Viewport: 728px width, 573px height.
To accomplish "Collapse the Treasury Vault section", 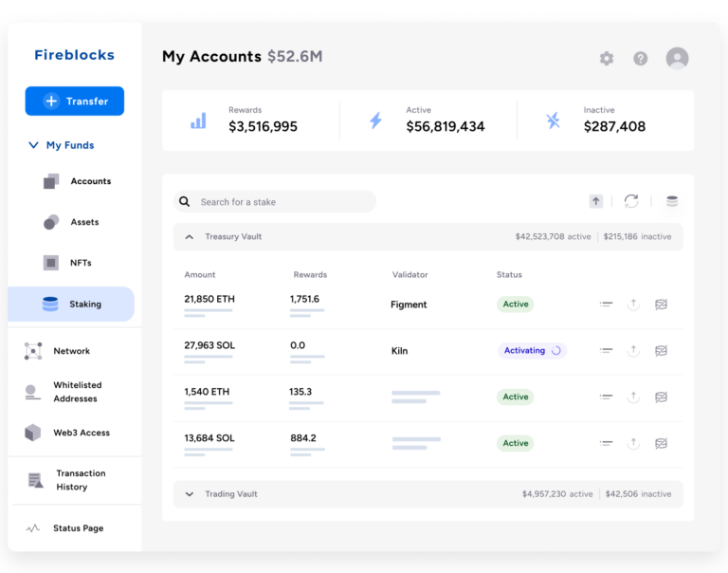I will tap(190, 236).
